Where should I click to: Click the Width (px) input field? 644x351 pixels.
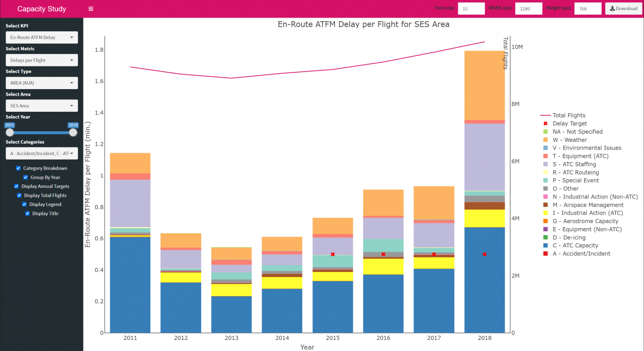528,9
